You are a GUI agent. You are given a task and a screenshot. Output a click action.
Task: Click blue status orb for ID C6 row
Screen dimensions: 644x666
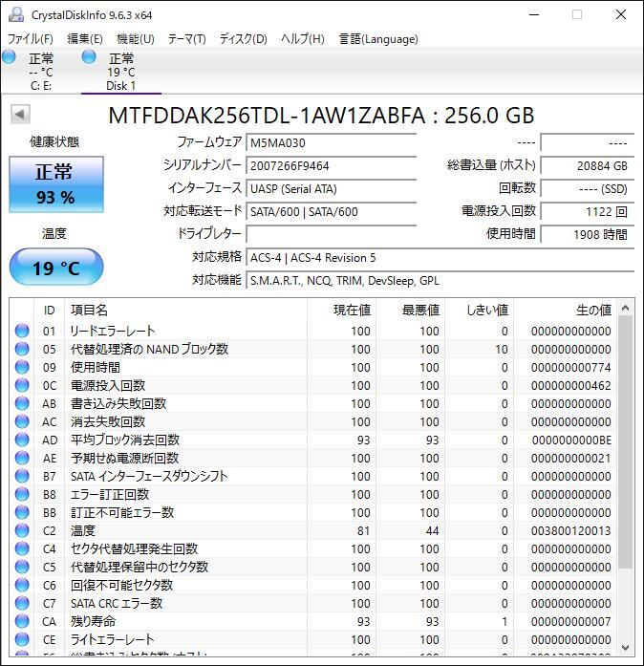[22, 585]
